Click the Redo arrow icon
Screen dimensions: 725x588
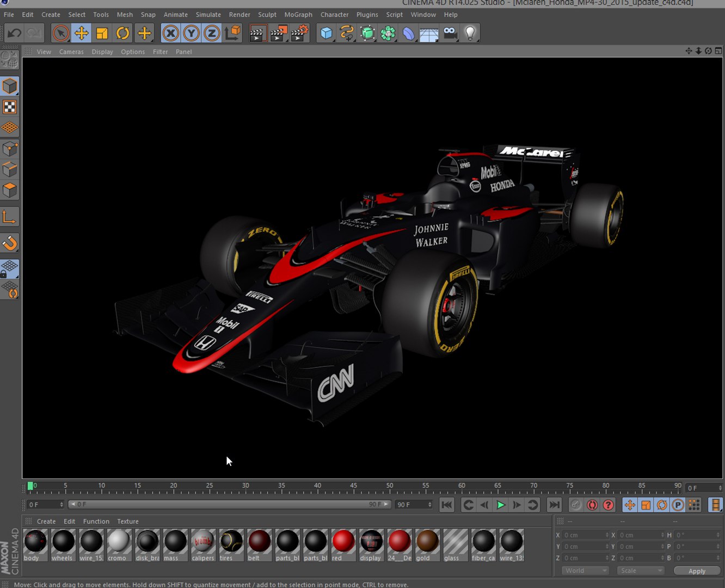34,33
